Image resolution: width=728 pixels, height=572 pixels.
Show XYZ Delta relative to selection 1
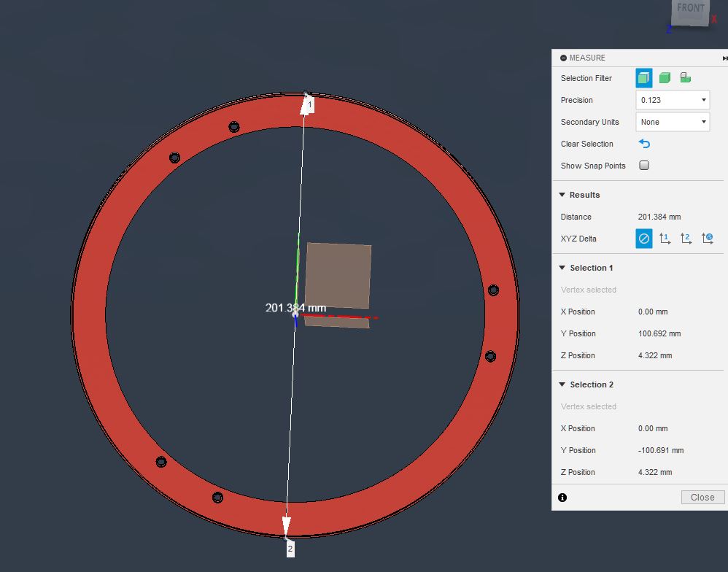pos(665,239)
